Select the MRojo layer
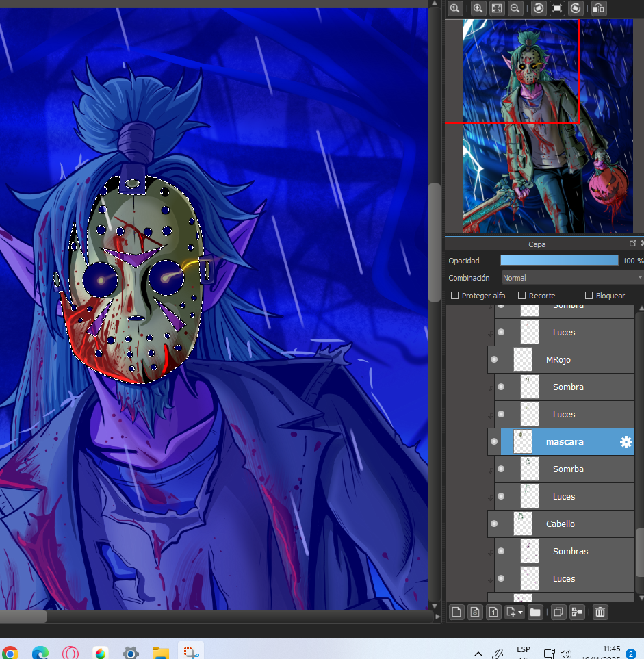This screenshot has height=659, width=644. coord(561,359)
